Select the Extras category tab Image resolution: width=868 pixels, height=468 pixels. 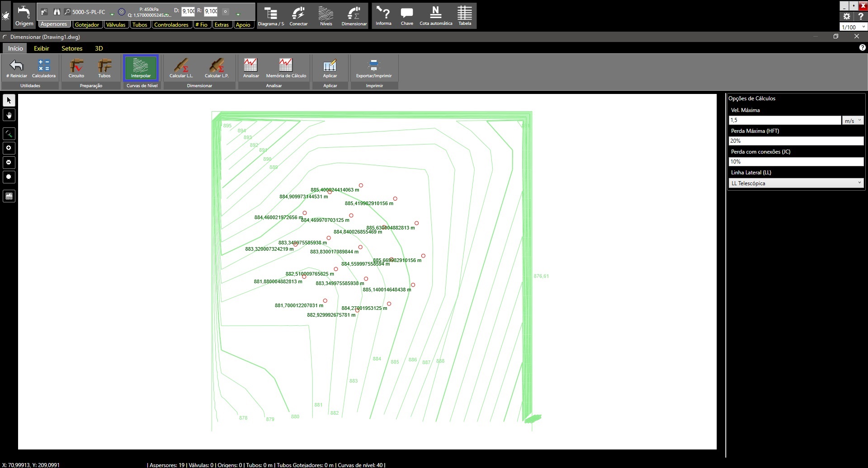point(222,24)
